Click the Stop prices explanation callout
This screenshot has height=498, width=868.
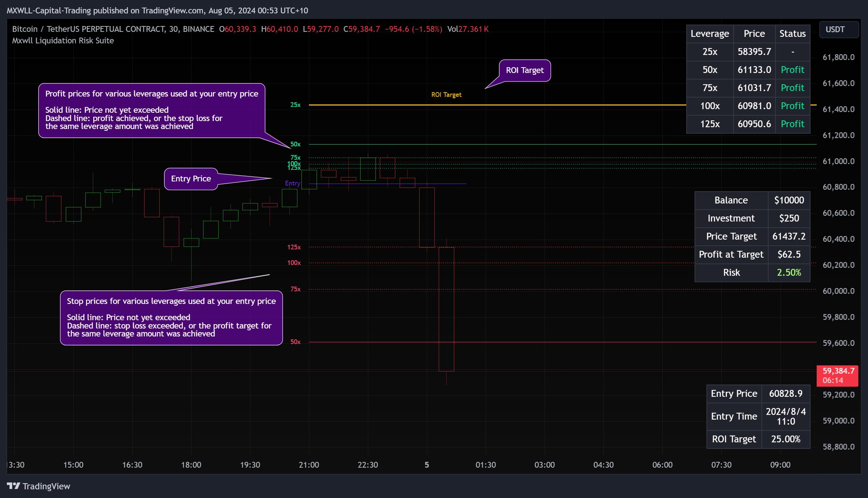(171, 318)
